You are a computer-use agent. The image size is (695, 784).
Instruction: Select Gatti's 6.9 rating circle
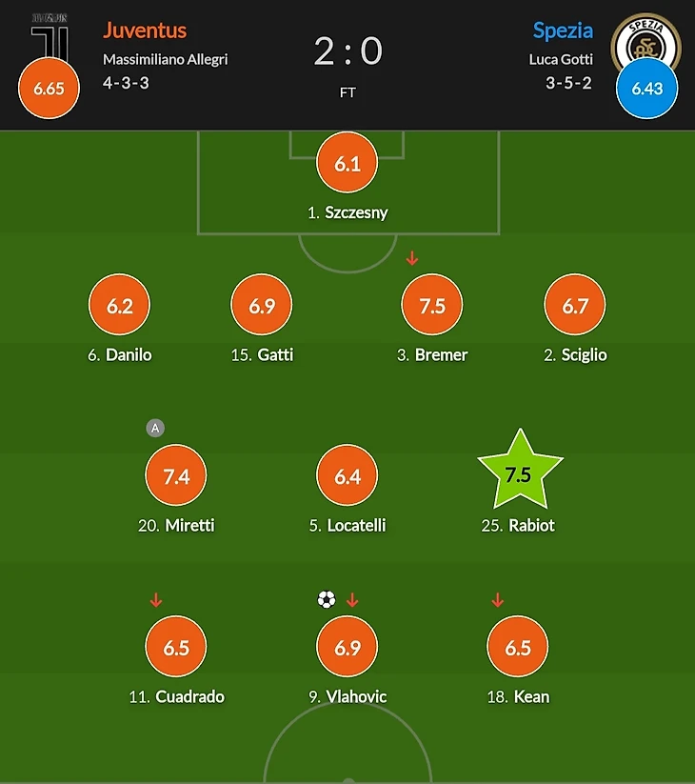click(262, 306)
